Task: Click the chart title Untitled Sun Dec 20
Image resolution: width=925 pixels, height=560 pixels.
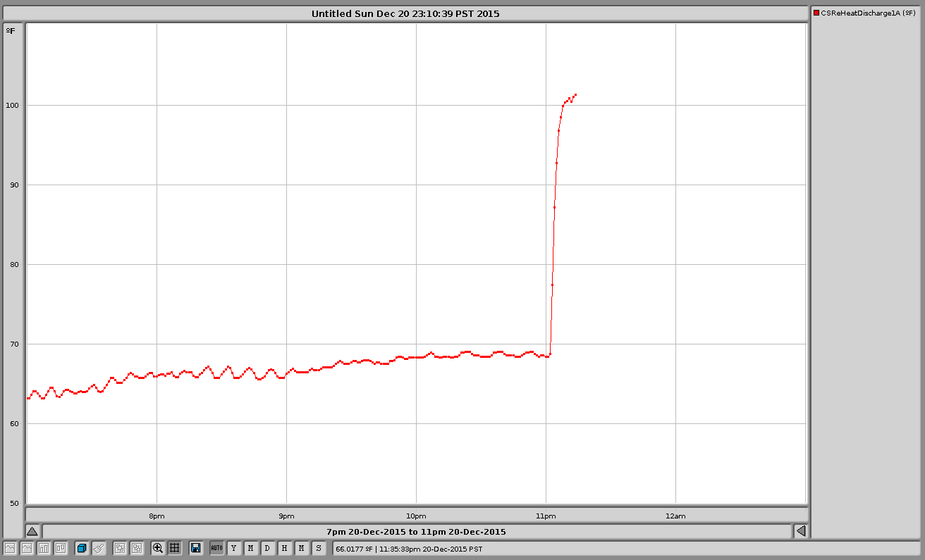Action: [x=405, y=13]
